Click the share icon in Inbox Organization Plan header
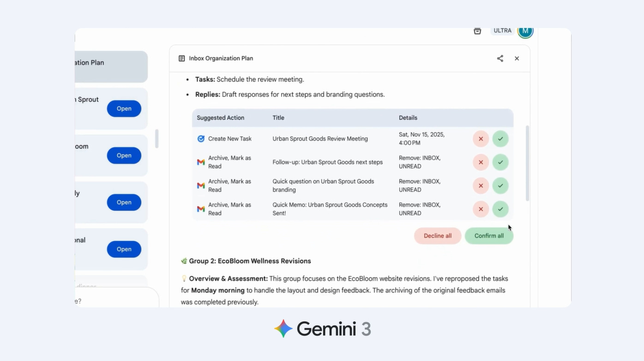Viewport: 644px width, 361px height. coord(500,58)
